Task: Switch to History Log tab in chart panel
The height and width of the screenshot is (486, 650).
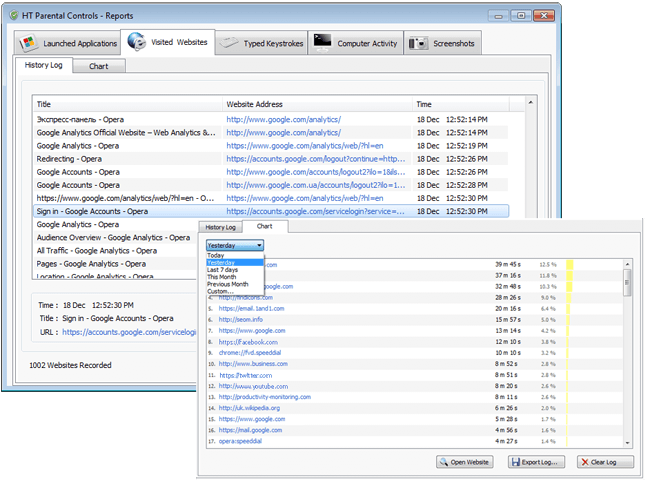Action: click(221, 227)
